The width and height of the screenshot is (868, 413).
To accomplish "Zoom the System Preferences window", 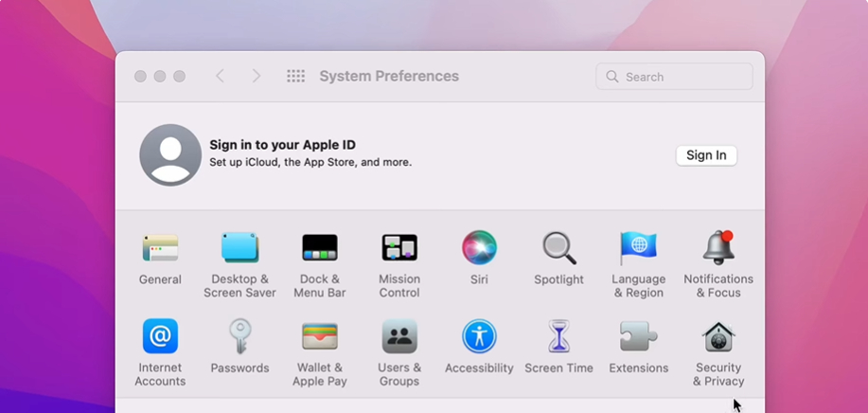I will click(x=179, y=77).
